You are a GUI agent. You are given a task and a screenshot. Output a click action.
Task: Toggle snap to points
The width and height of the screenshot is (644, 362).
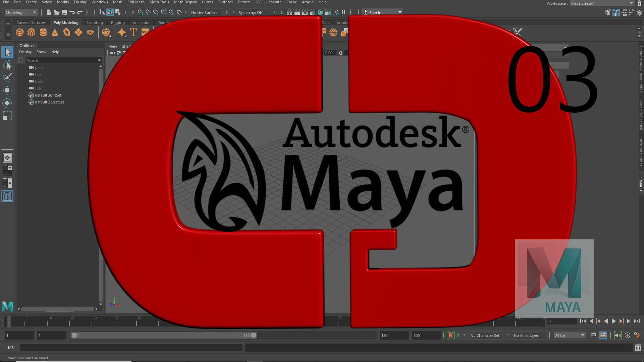coord(156,12)
